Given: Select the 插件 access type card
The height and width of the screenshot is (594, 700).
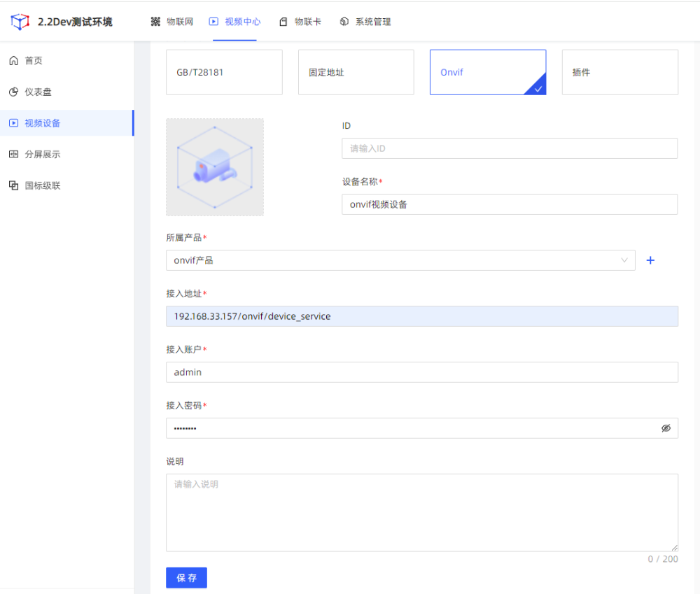Looking at the screenshot, I should (619, 72).
